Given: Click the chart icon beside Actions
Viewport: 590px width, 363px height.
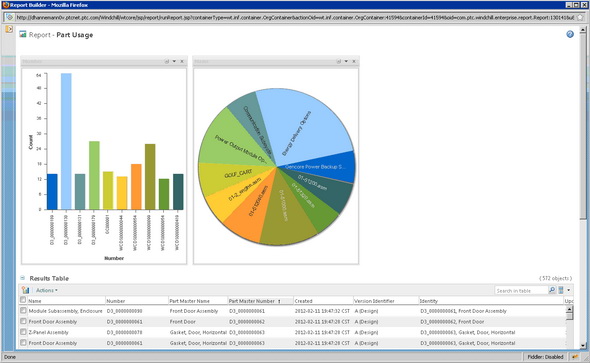Looking at the screenshot, I should [x=26, y=290].
